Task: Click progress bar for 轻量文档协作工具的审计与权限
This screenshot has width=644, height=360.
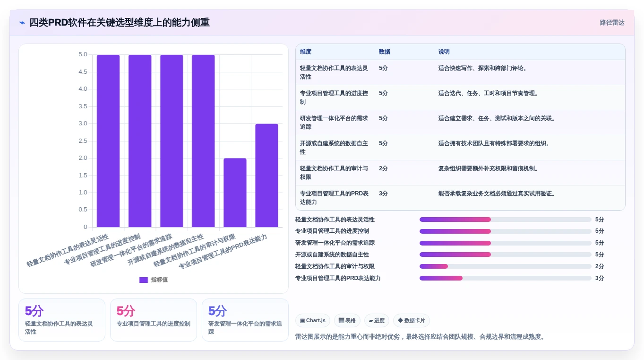Action: (x=506, y=266)
